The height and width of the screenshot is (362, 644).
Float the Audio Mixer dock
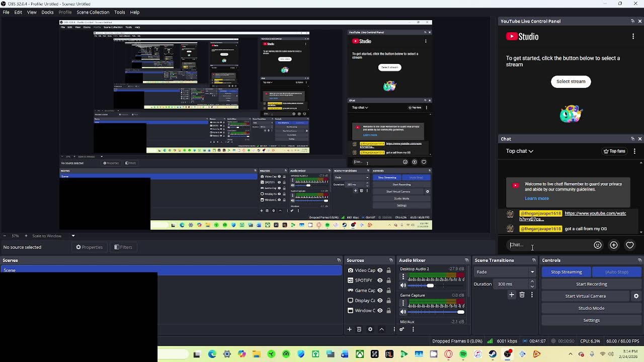pos(466,260)
